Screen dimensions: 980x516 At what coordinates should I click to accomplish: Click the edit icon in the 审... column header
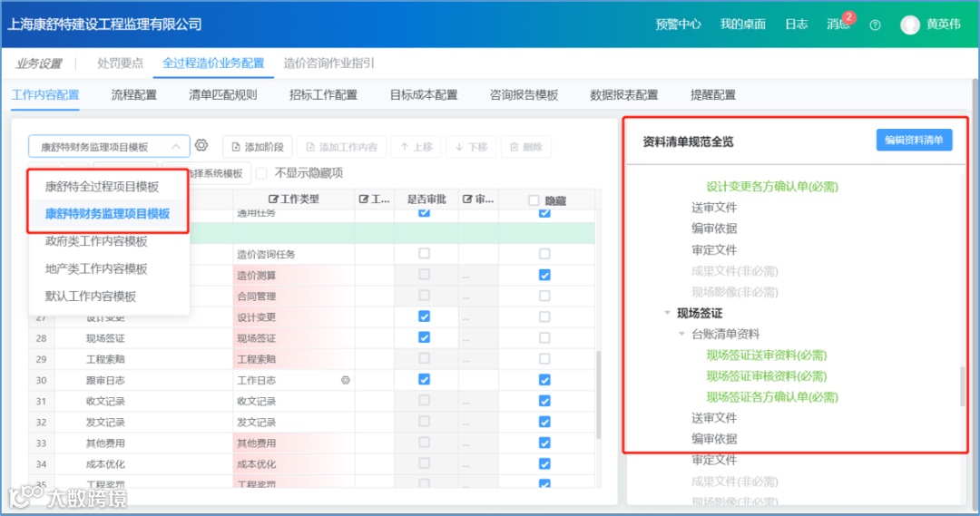[467, 200]
